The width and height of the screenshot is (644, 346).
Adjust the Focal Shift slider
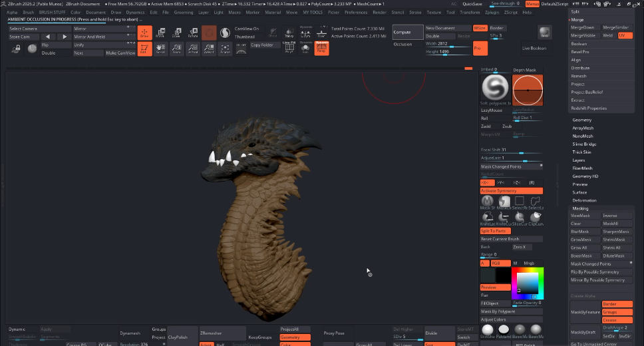point(512,150)
